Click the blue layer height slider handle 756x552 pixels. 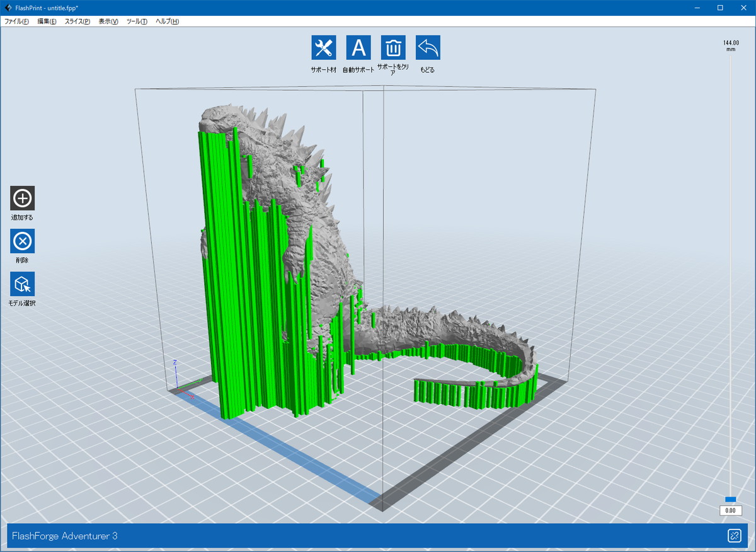click(x=731, y=499)
